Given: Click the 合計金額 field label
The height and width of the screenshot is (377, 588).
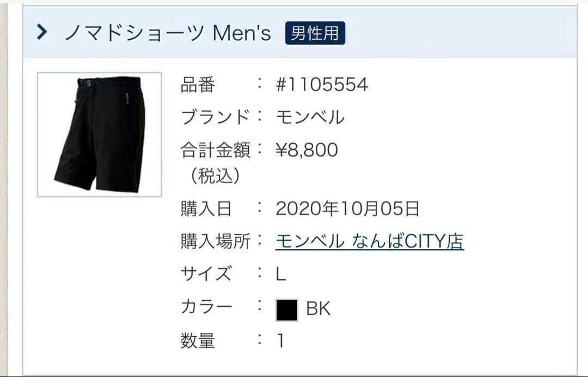Looking at the screenshot, I should (215, 150).
